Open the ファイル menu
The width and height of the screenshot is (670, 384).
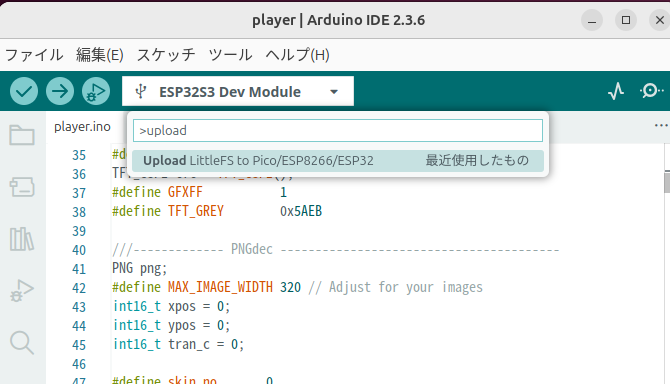pos(34,55)
